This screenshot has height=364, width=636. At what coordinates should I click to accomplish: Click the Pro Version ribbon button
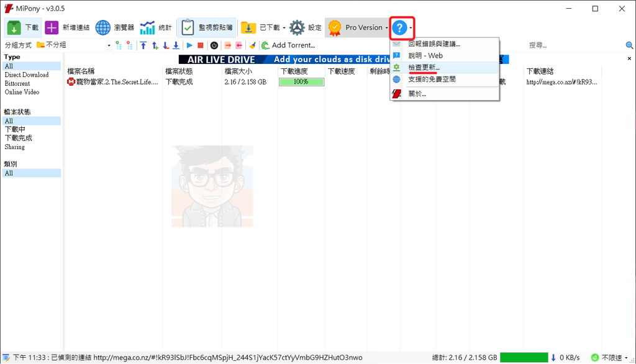pyautogui.click(x=356, y=27)
